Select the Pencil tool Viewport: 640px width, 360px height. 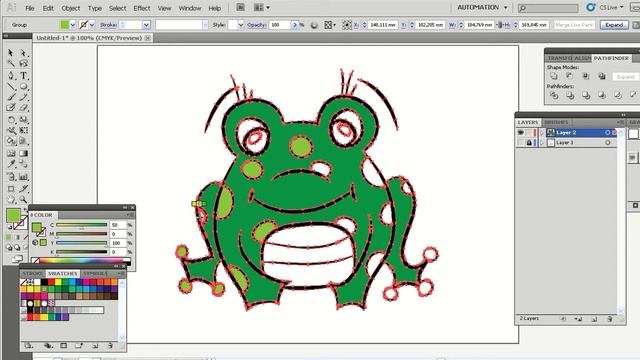click(x=23, y=97)
